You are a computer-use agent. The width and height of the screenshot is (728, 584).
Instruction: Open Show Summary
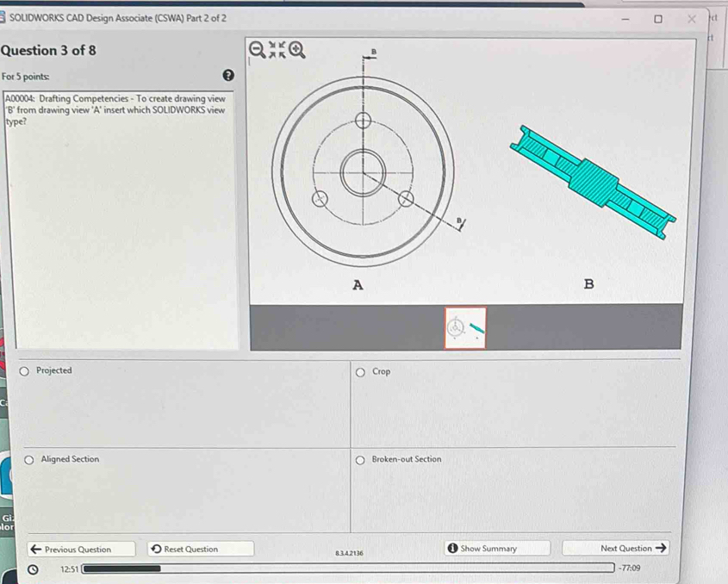click(x=497, y=549)
